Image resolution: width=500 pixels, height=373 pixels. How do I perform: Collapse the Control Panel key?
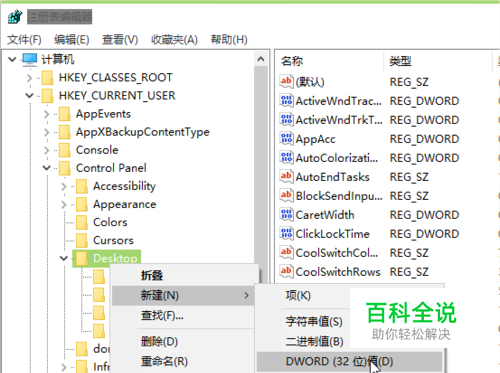pos(47,168)
